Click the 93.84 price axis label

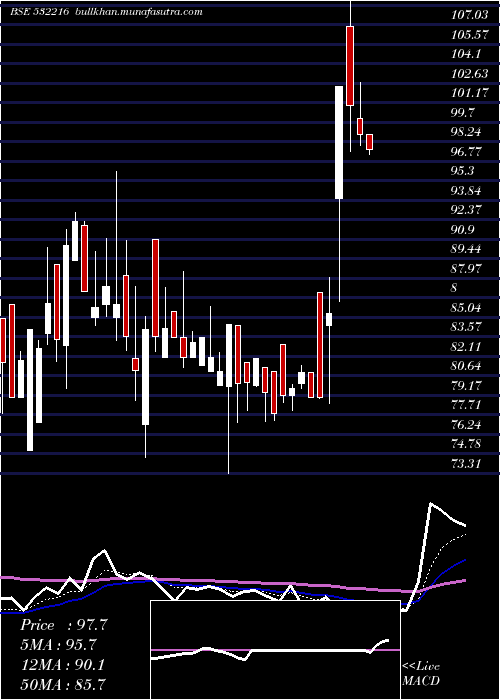tap(466, 191)
